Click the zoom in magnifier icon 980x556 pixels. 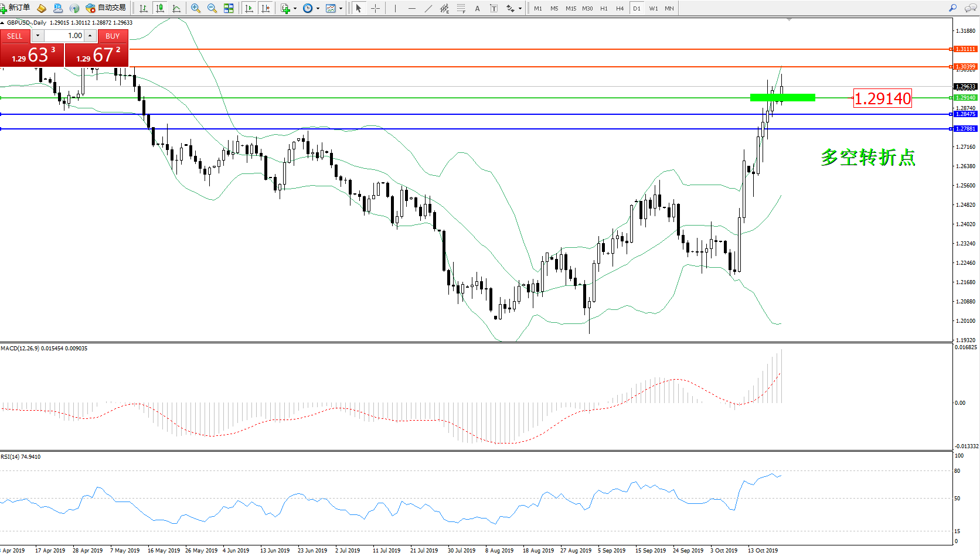pyautogui.click(x=196, y=8)
